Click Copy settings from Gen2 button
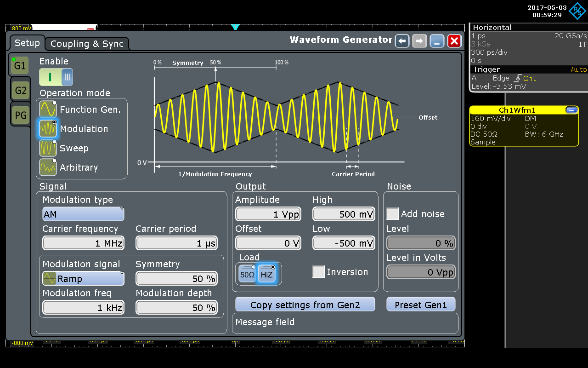This screenshot has height=368, width=588. pos(305,305)
